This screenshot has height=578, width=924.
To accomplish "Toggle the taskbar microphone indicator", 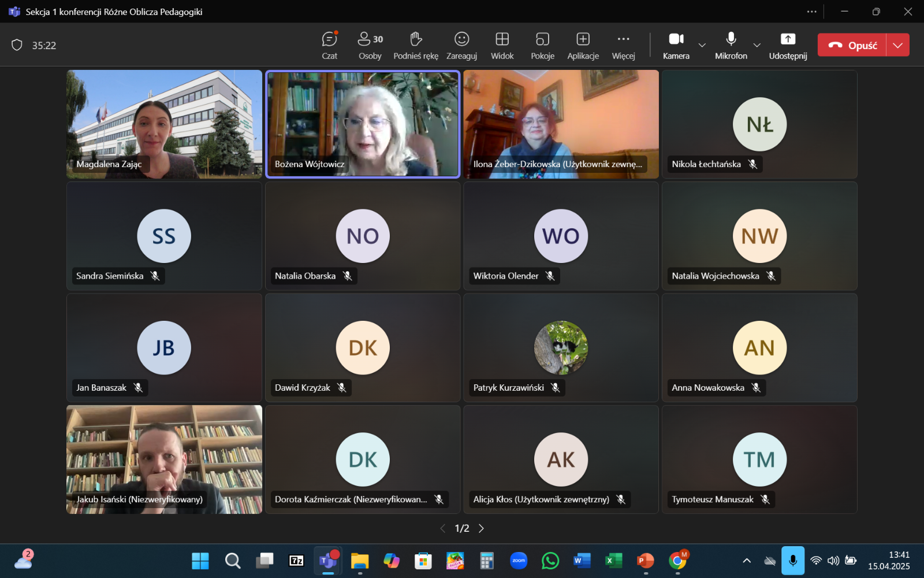I will click(793, 560).
